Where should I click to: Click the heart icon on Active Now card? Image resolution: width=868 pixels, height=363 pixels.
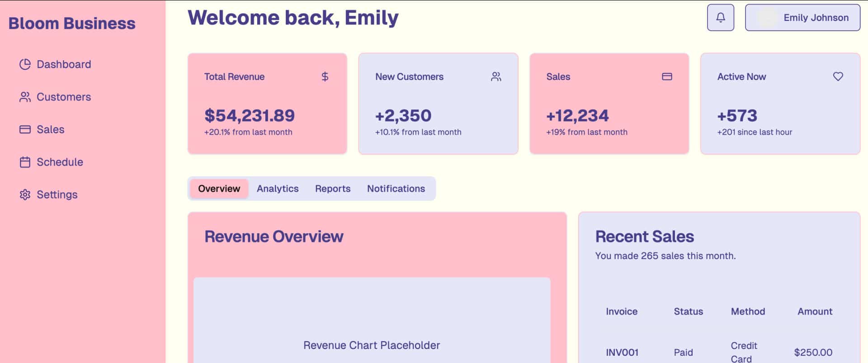pyautogui.click(x=838, y=77)
